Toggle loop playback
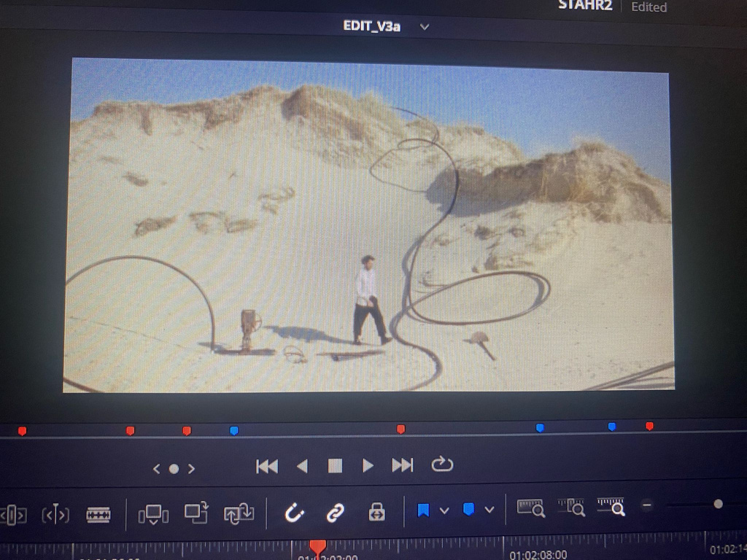The width and height of the screenshot is (747, 560). pos(442,464)
